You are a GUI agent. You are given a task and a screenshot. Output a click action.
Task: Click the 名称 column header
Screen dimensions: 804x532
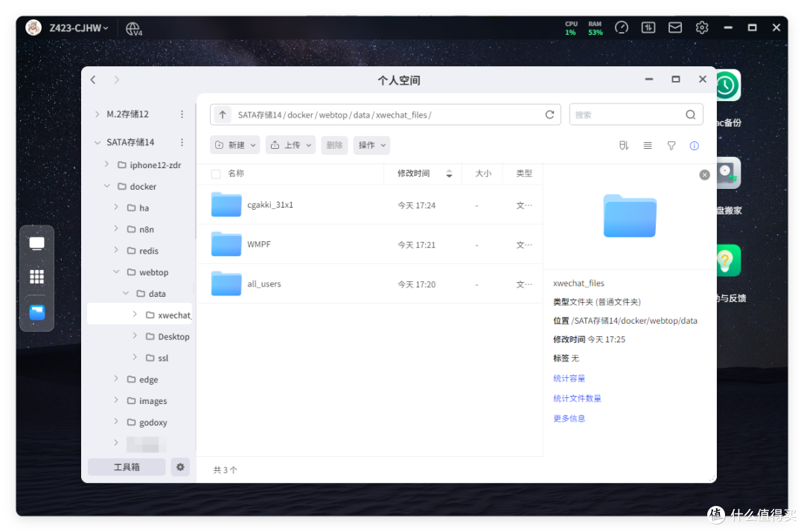point(236,174)
